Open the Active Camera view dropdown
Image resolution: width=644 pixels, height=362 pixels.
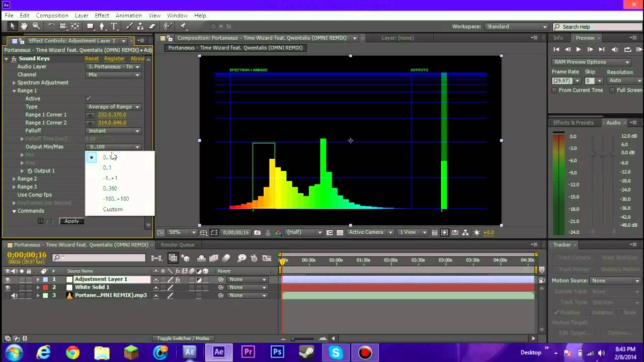click(x=369, y=232)
